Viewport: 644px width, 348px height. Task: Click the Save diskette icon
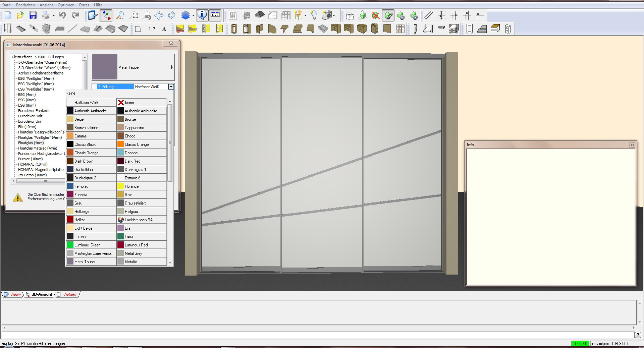pos(33,15)
